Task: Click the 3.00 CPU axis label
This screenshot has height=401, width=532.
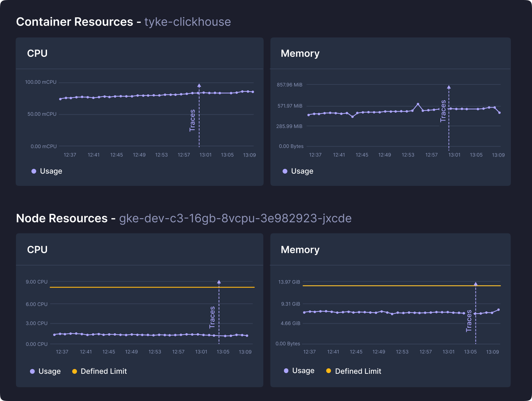Action: coord(37,323)
